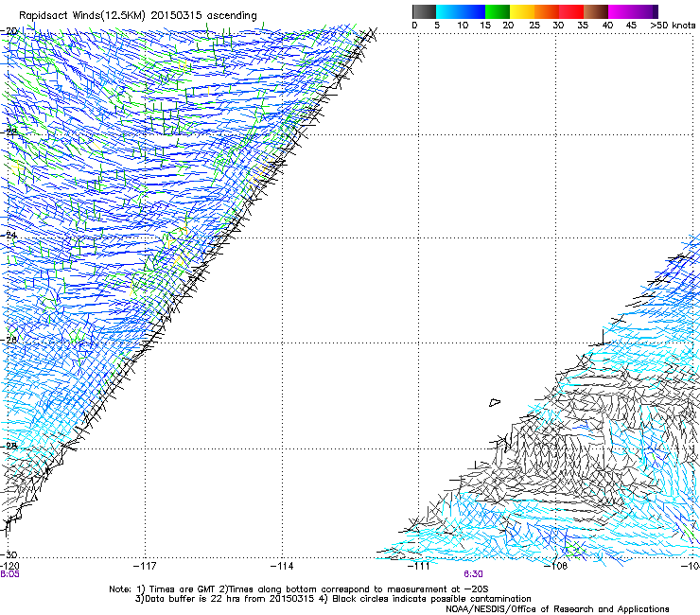Screen dimensions: 700x615
Task: Click the '5' label under the color bar
Action: pyautogui.click(x=437, y=26)
